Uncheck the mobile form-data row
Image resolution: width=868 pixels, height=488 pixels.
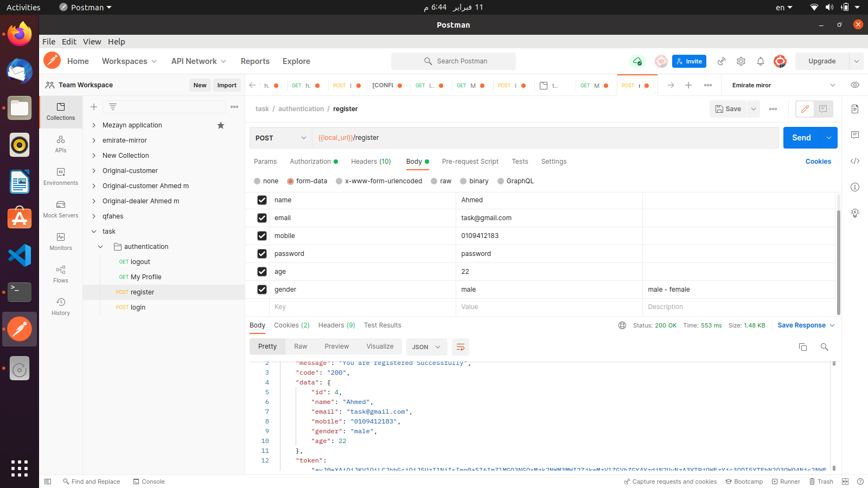point(262,236)
